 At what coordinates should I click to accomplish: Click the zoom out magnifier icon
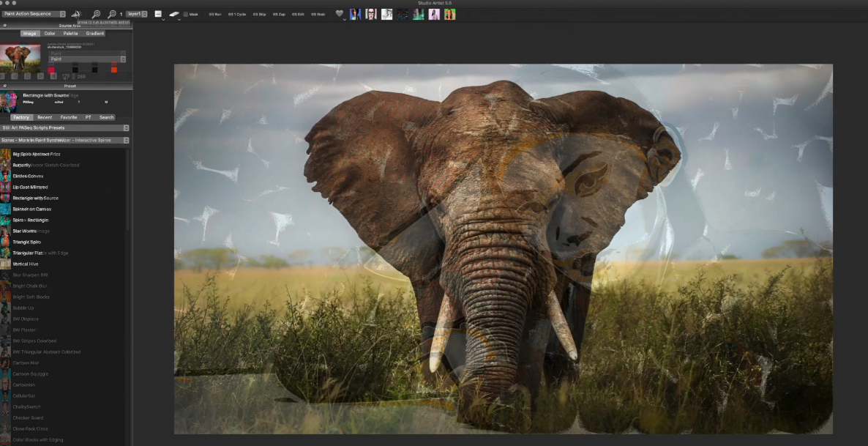tap(96, 14)
